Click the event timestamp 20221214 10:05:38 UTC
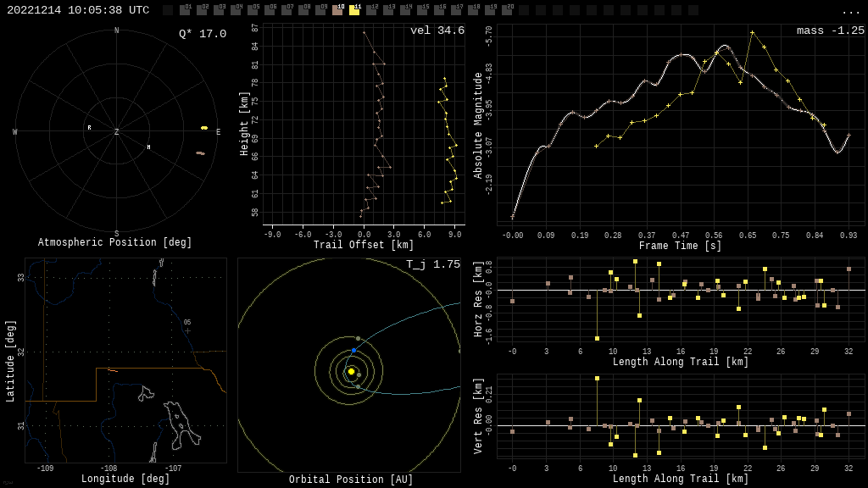Screen dimensions: 868x488 click(x=78, y=10)
